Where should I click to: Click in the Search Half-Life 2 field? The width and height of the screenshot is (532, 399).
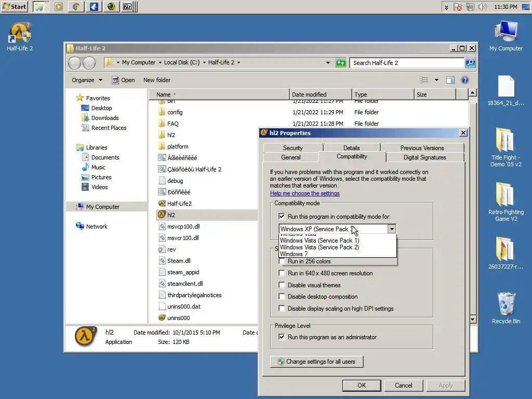tap(407, 63)
